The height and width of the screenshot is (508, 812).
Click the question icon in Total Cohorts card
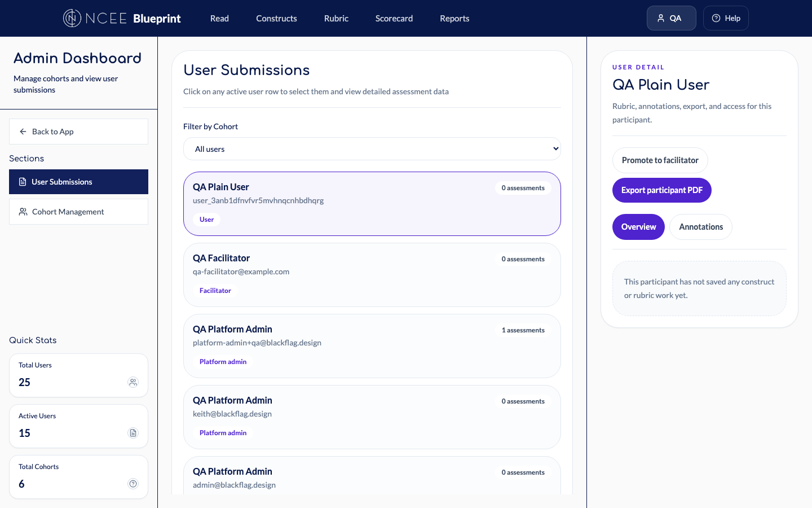tap(133, 484)
